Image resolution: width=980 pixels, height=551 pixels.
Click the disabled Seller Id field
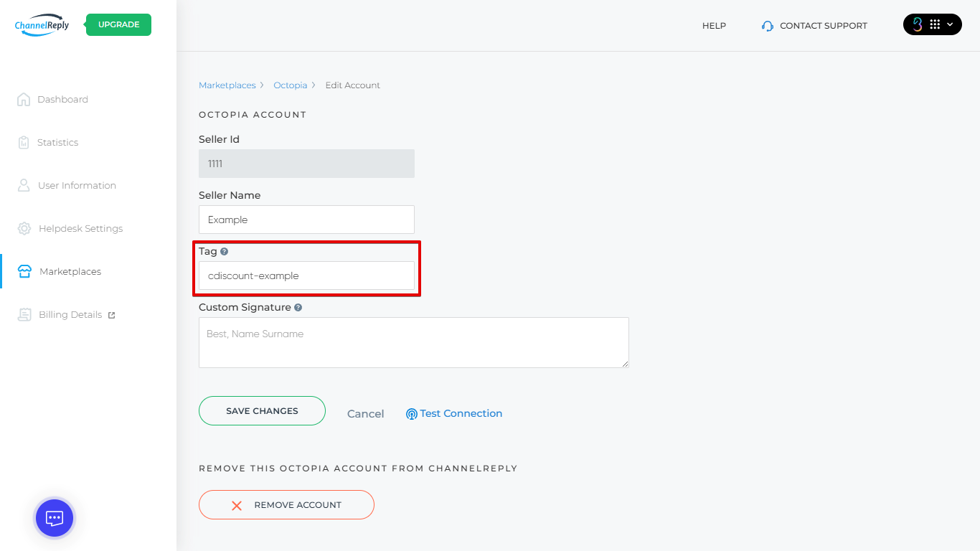tap(306, 164)
